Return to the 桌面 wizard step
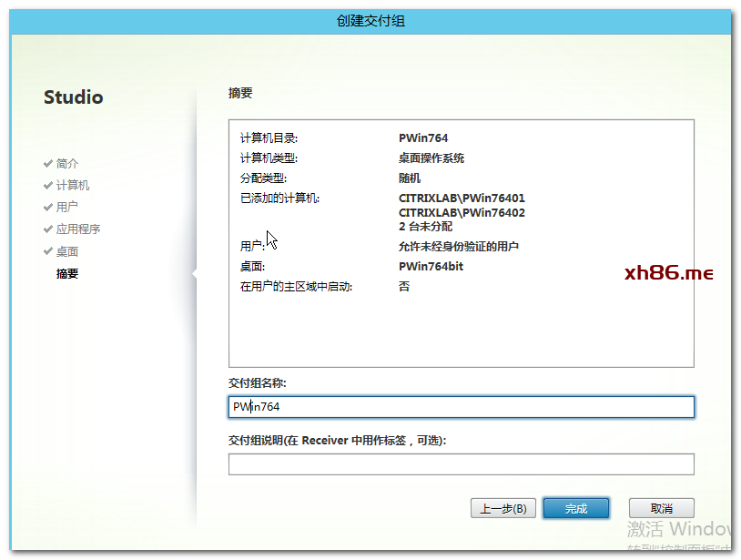 67,251
